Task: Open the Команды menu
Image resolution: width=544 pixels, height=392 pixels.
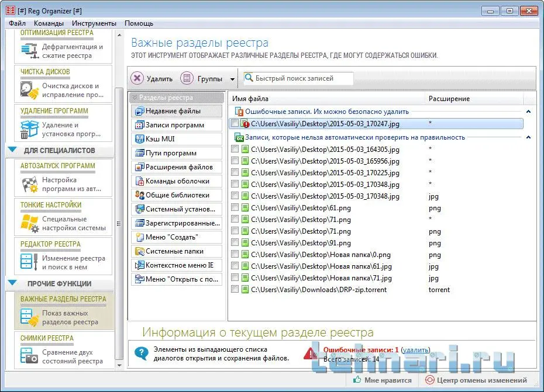Action: [x=49, y=23]
